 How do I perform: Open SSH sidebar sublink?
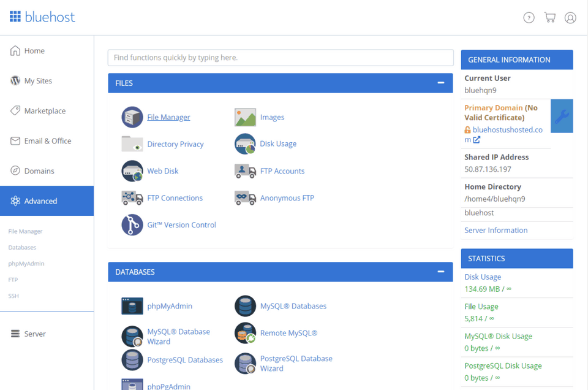click(13, 296)
